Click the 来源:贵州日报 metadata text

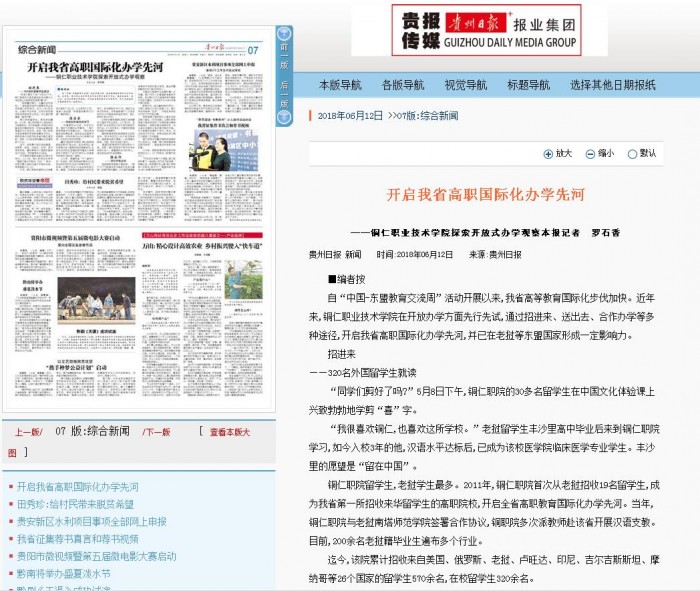point(495,254)
